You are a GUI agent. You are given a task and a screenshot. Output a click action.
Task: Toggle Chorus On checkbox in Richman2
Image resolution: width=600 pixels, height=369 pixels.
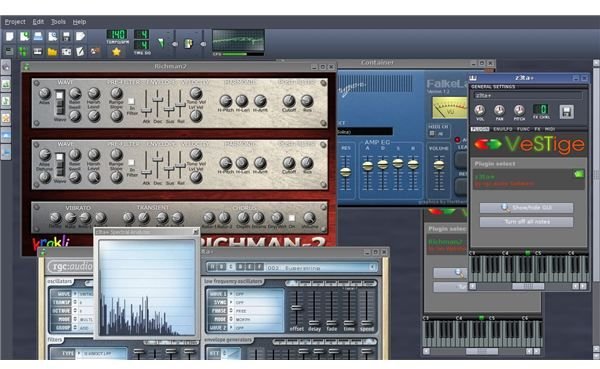click(x=292, y=218)
